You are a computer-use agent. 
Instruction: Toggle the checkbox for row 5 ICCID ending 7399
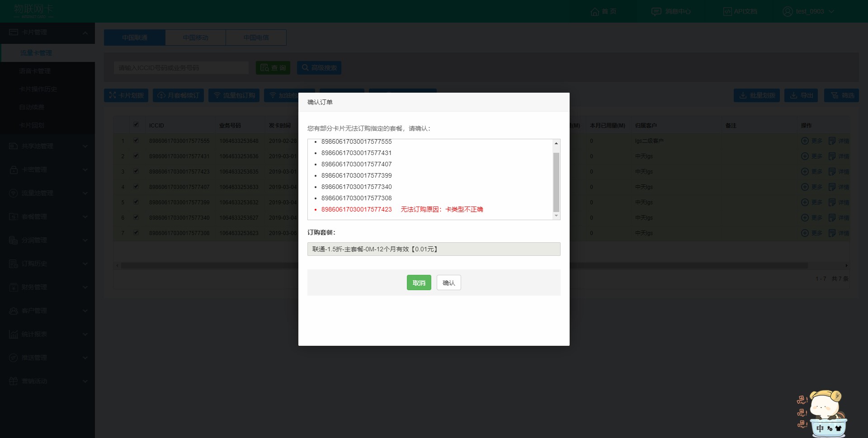point(136,202)
